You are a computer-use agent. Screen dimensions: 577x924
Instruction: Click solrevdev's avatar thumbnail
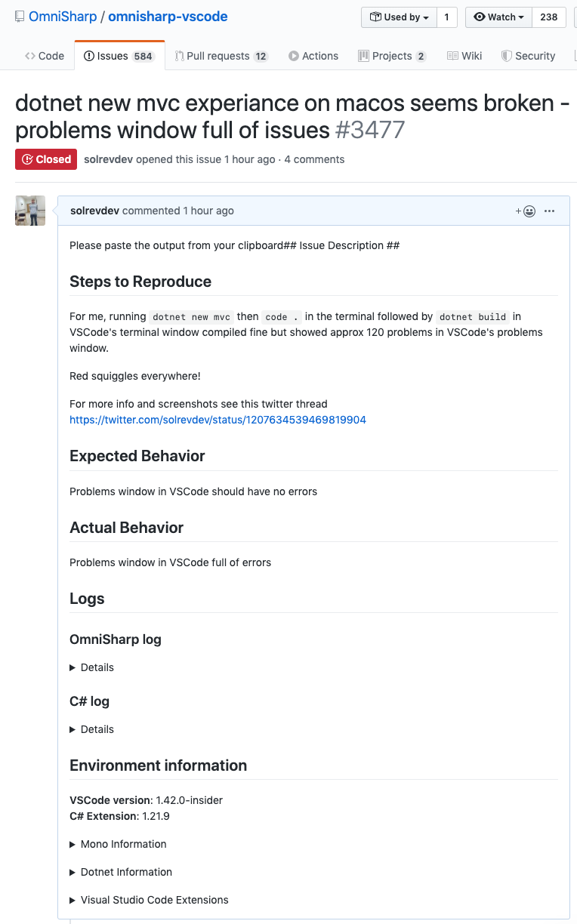click(x=30, y=211)
